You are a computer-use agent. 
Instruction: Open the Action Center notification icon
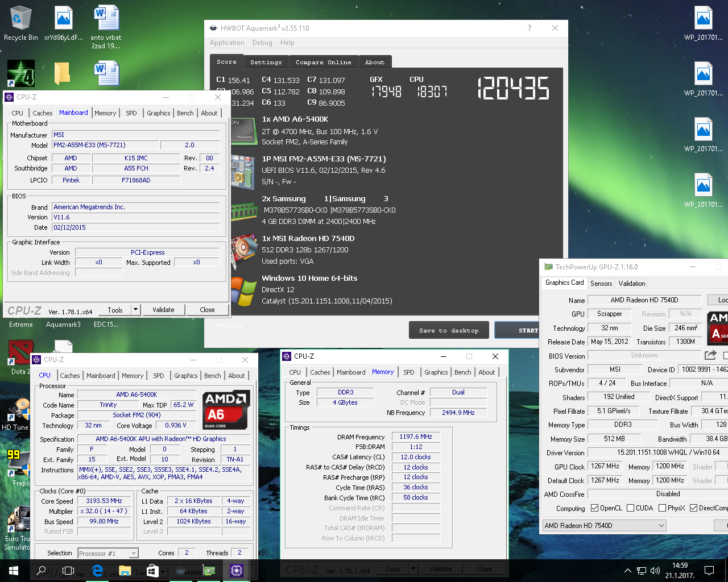click(709, 571)
